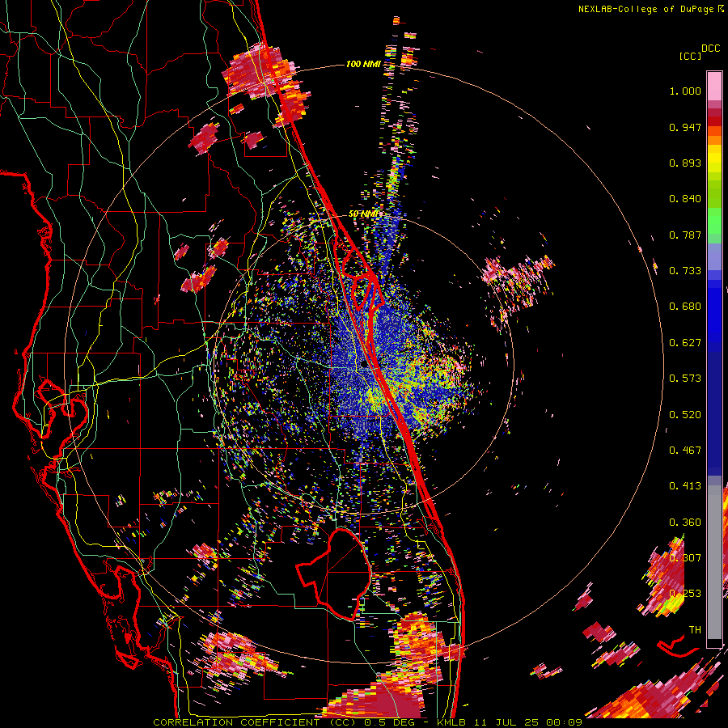The image size is (728, 728).
Task: Click the [CC] units label
Action: (690, 56)
